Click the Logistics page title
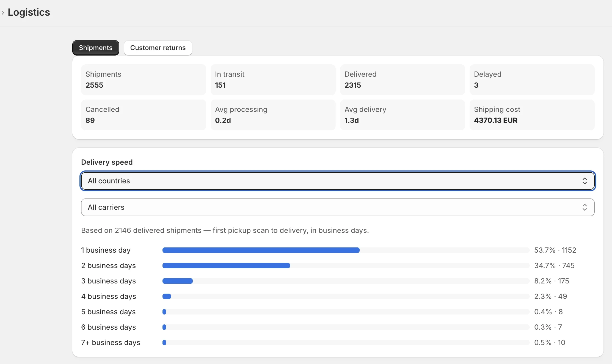This screenshot has width=612, height=364. pos(29,12)
